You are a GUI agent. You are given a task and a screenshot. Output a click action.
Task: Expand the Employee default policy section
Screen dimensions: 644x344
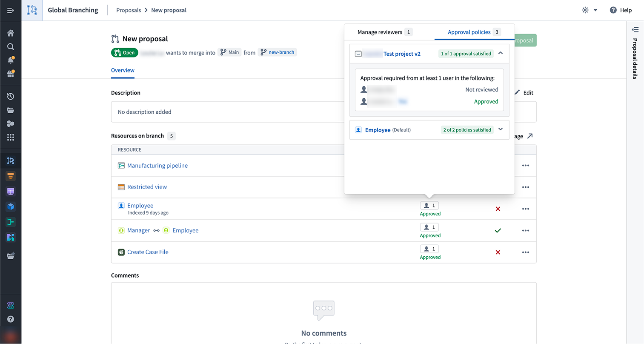pos(501,129)
